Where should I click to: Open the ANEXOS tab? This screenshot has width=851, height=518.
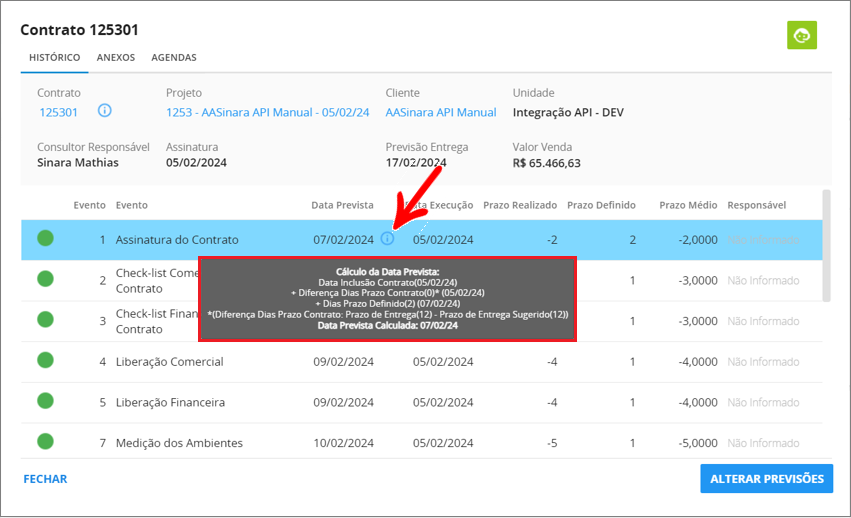pos(116,58)
